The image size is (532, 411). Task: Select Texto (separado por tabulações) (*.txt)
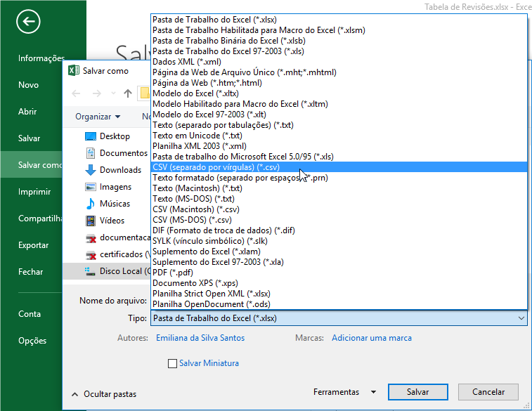point(339,125)
